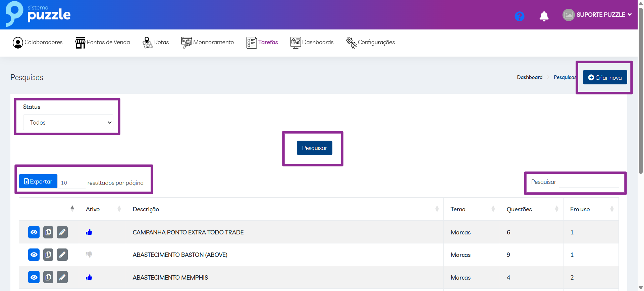Click the Criar nova button
This screenshot has height=291, width=644.
pyautogui.click(x=605, y=77)
